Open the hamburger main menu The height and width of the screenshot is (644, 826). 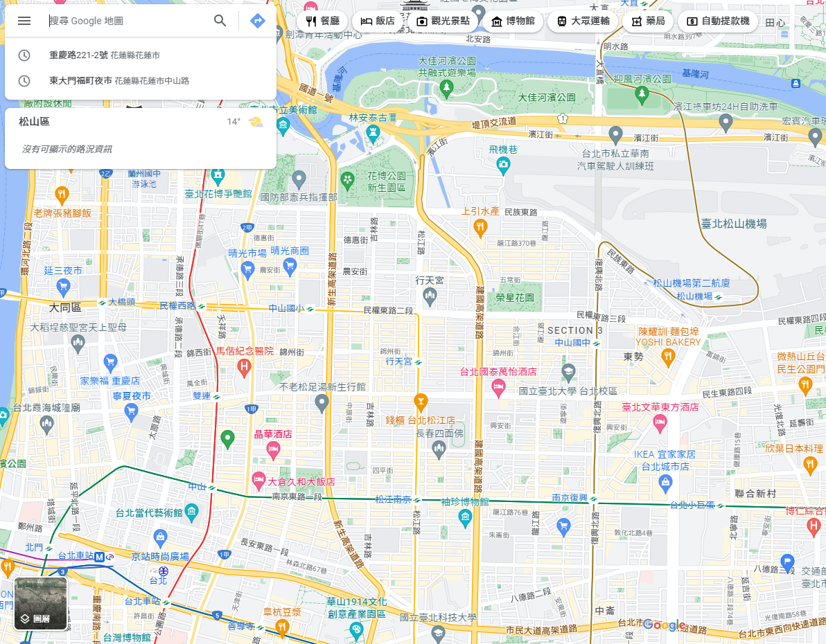coord(24,21)
